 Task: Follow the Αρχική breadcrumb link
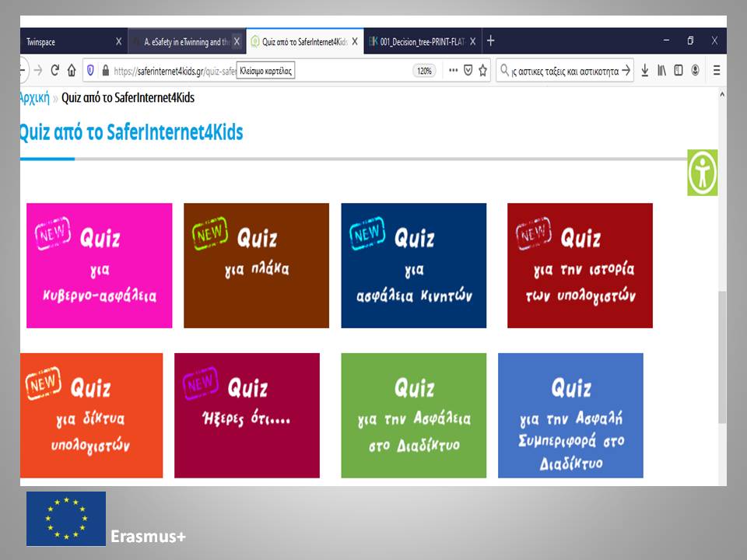pyautogui.click(x=34, y=98)
